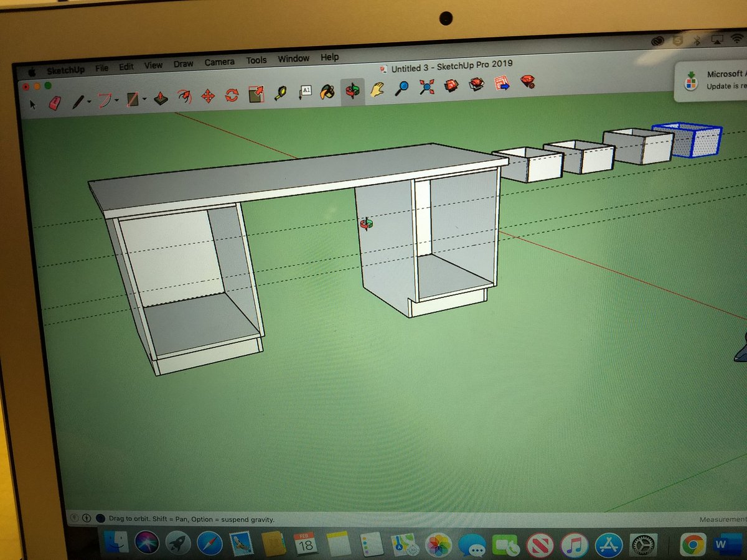This screenshot has height=560, width=747.
Task: Open Calendar showing 18 in Dock
Action: tap(305, 544)
